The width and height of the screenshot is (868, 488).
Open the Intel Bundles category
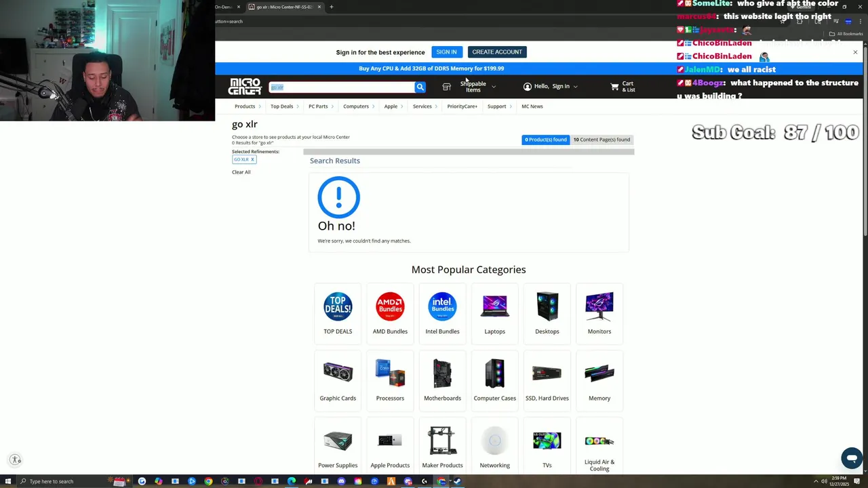tap(442, 313)
